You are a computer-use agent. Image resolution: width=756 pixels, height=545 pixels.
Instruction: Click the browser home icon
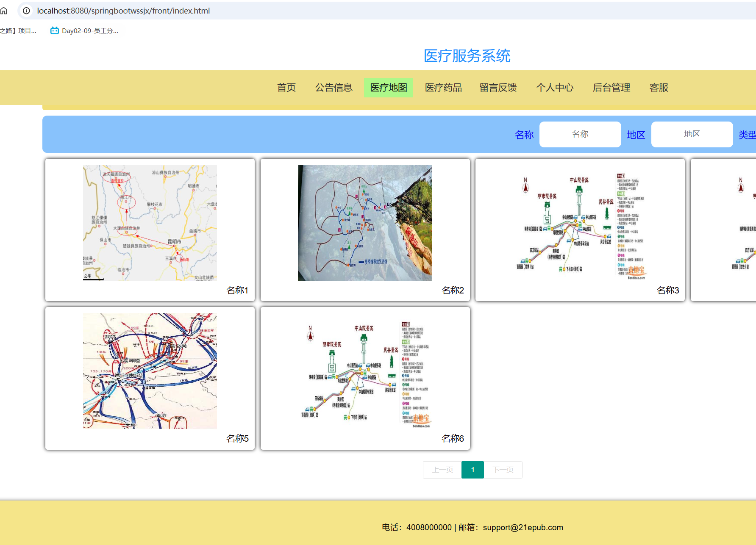click(x=4, y=11)
